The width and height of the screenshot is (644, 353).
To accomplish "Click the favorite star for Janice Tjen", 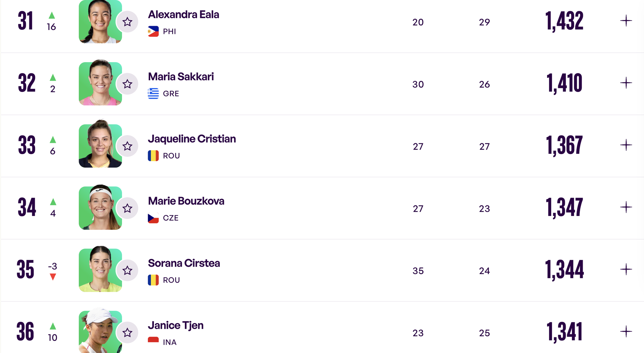I will coord(128,333).
